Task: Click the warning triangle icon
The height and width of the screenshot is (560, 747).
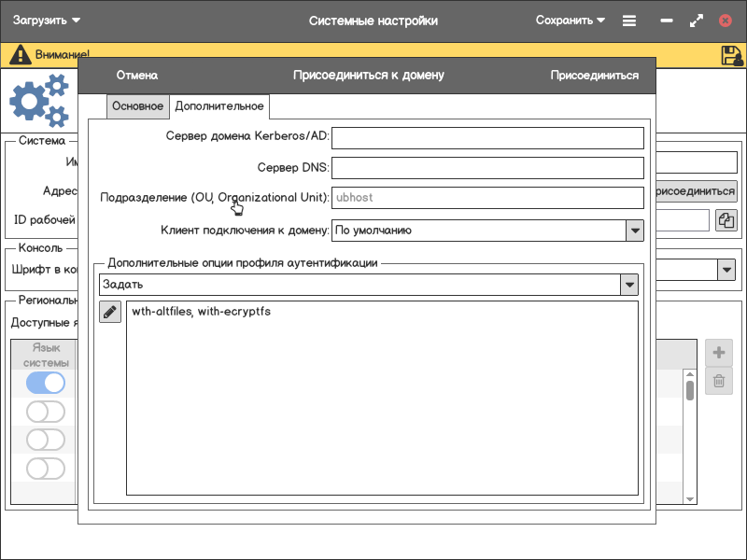Action: [x=20, y=55]
